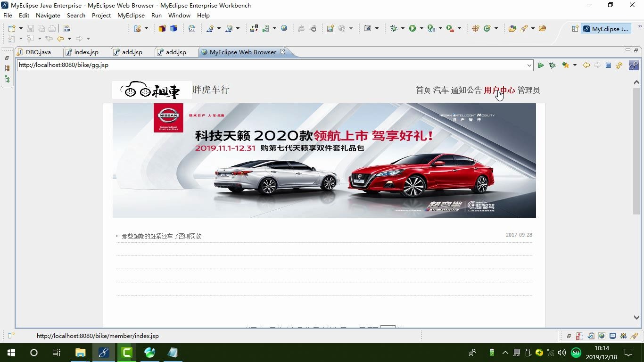
Task: Click the volume icon in the system tray
Action: (x=561, y=353)
